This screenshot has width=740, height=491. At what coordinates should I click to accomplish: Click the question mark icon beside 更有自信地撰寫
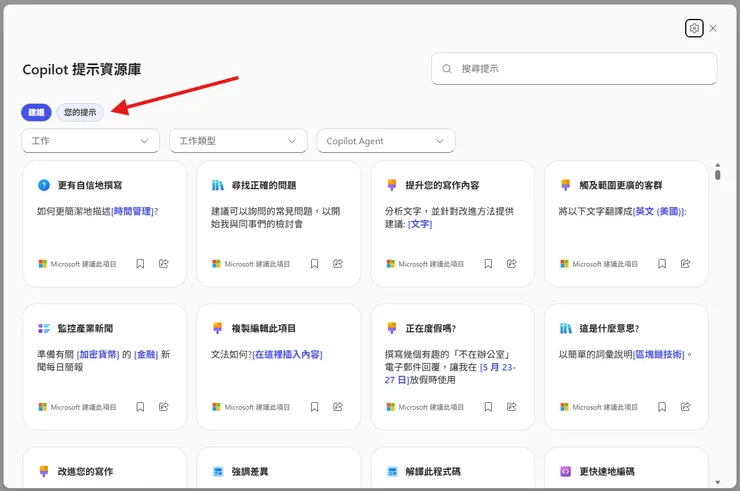click(43, 185)
